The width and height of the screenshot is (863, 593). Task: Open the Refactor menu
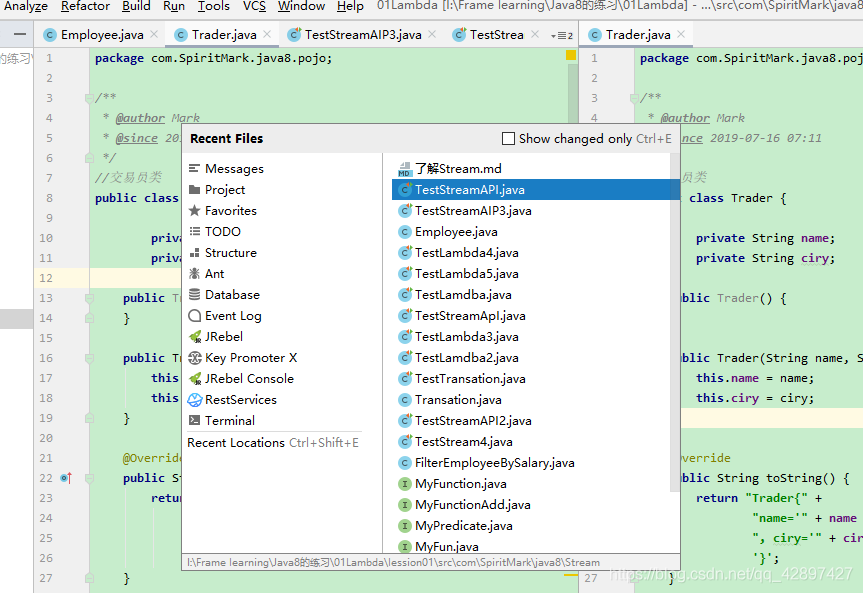click(x=85, y=7)
